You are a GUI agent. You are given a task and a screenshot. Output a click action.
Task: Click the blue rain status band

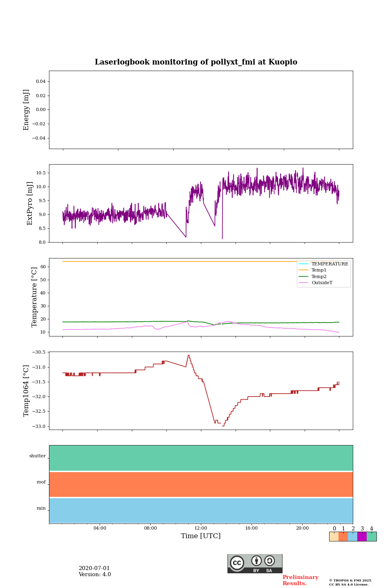pyautogui.click(x=201, y=510)
